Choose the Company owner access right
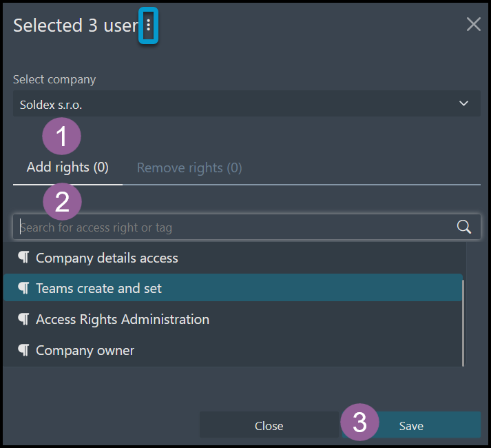This screenshot has height=448, width=491. click(233, 350)
